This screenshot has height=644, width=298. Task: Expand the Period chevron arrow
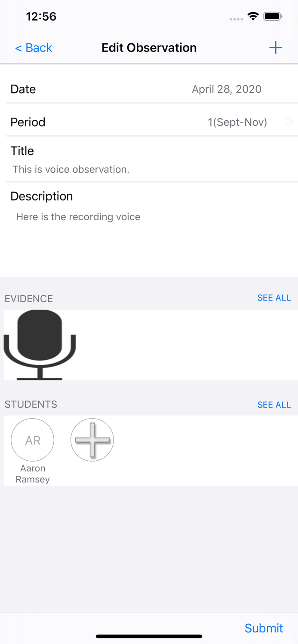289,122
